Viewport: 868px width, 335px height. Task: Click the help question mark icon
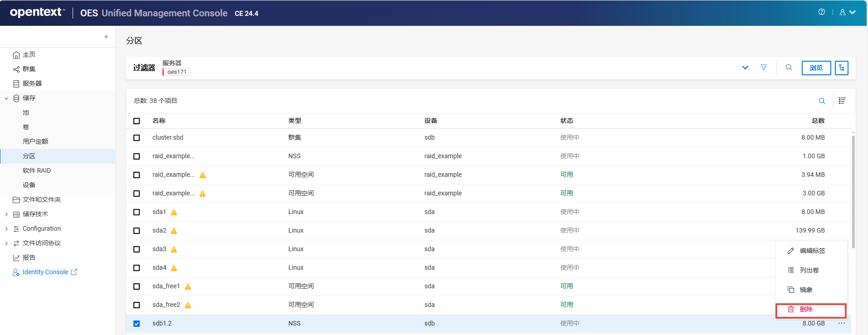(x=821, y=12)
